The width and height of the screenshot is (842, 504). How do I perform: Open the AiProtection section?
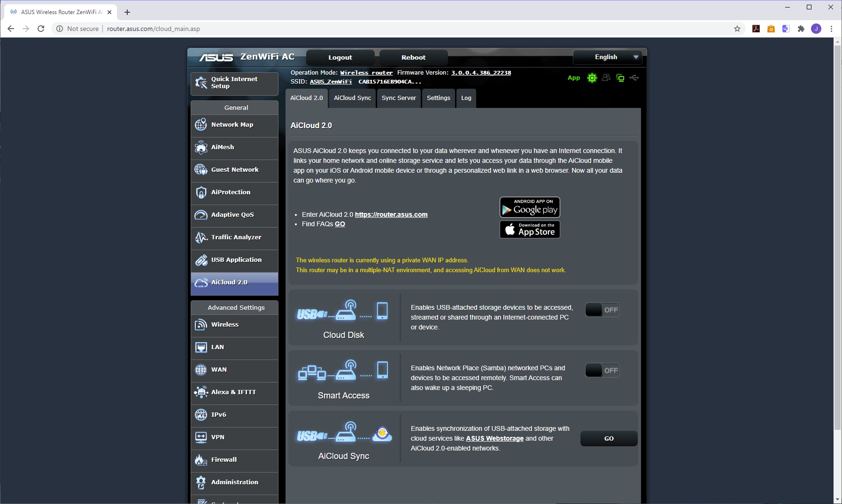234,192
